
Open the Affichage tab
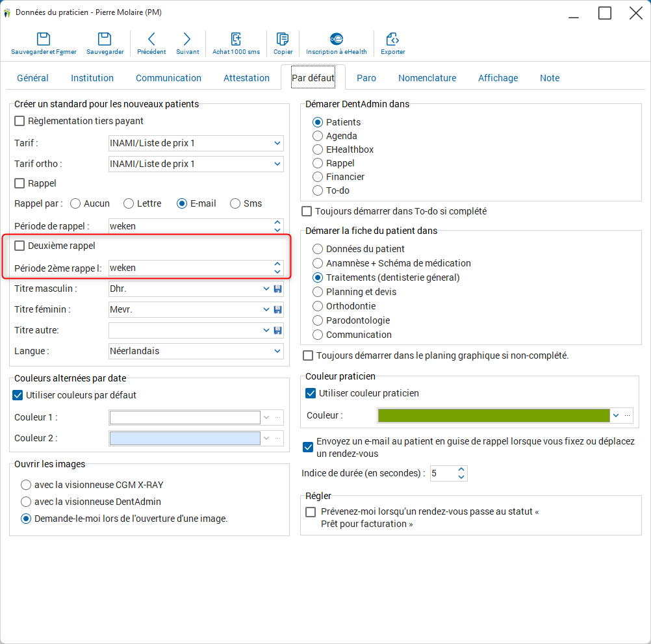tap(498, 78)
